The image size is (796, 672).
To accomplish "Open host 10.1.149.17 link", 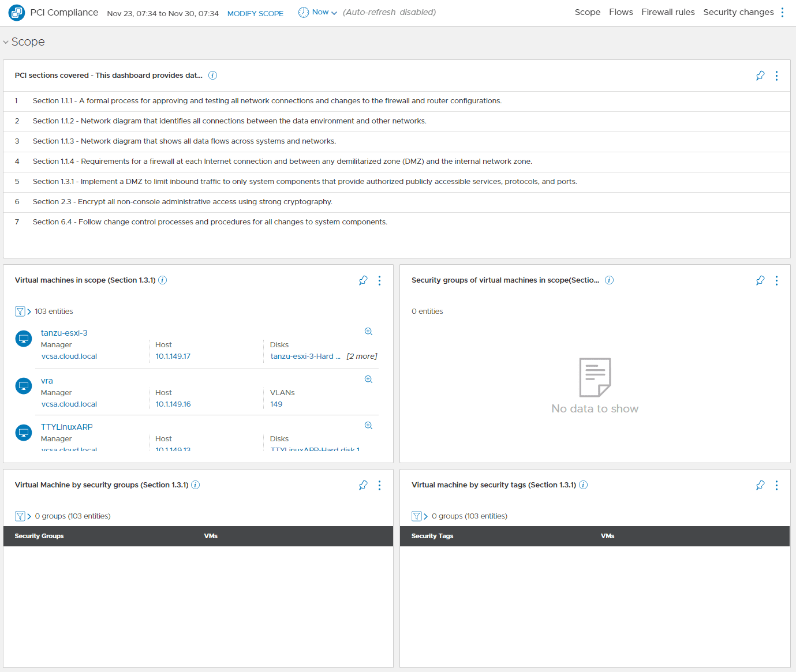I will coord(173,356).
